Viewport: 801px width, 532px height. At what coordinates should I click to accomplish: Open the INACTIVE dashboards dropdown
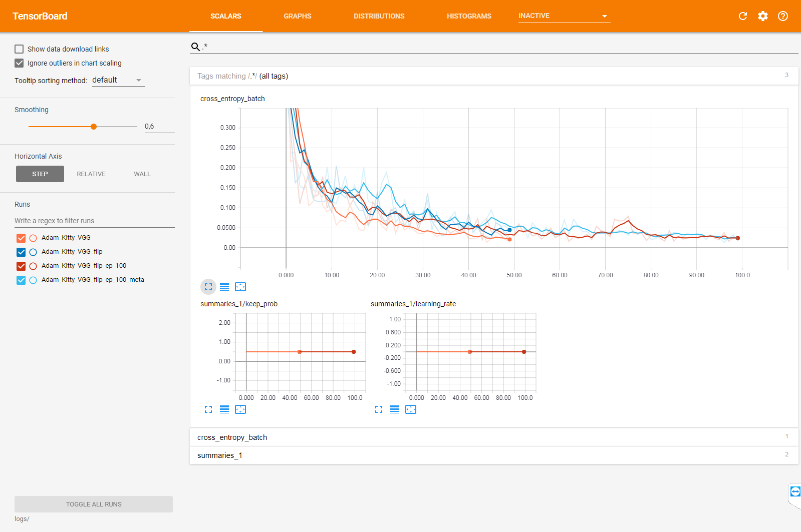tap(564, 16)
